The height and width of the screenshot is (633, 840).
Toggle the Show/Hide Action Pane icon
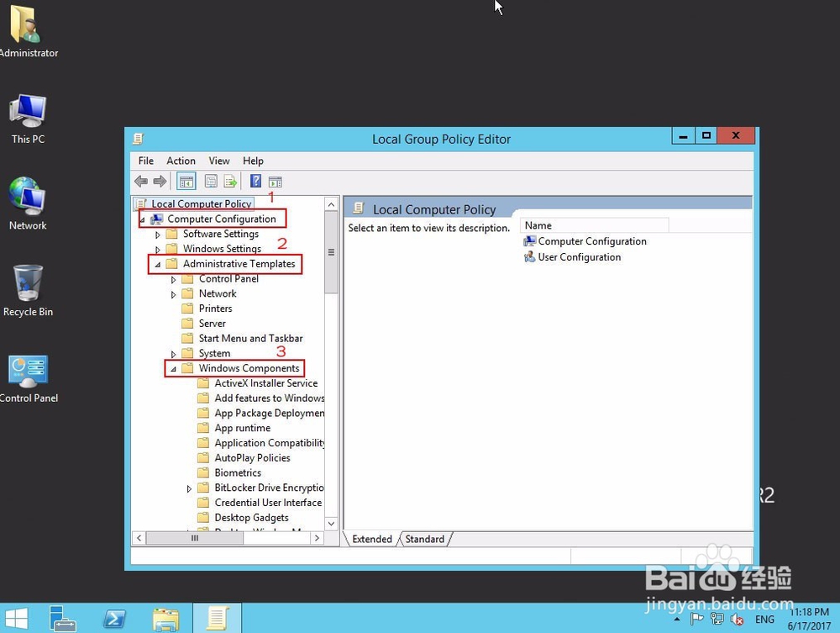pos(276,182)
